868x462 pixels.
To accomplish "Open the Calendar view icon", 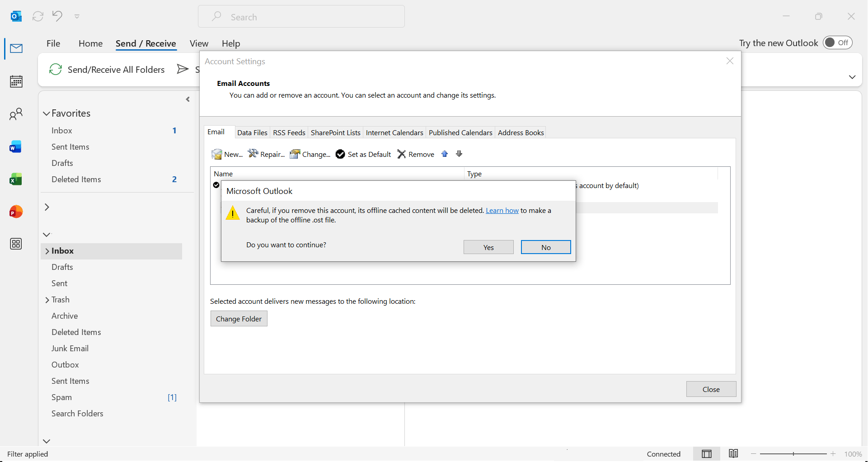I will click(x=16, y=81).
